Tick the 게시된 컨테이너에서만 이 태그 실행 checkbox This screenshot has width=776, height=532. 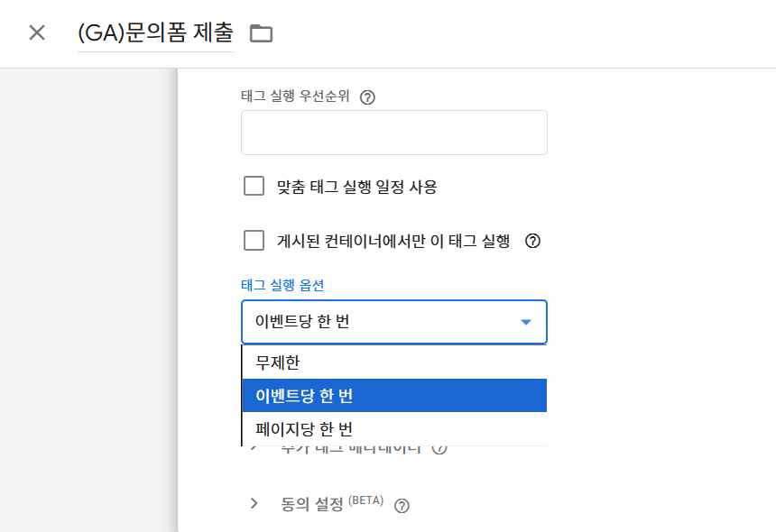pos(254,241)
